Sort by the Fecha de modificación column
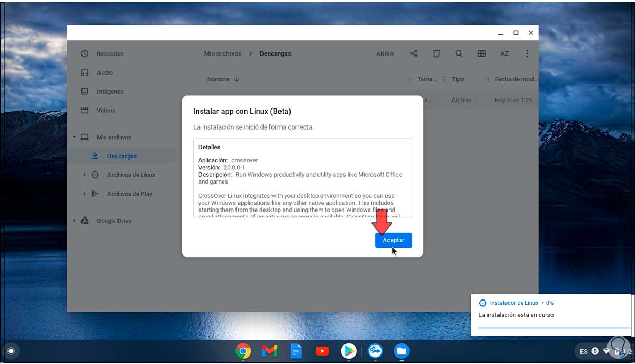The width and height of the screenshot is (635, 364). tap(516, 79)
